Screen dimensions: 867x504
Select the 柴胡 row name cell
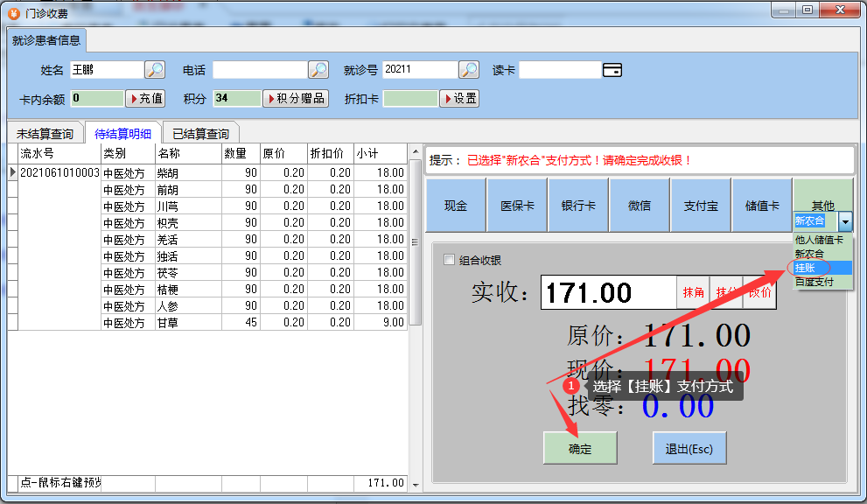[188, 172]
